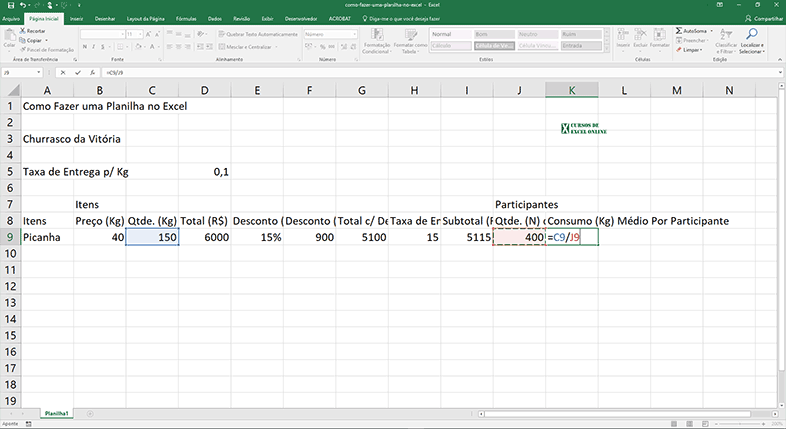Select column K header
This screenshot has width=786, height=429.
[572, 90]
